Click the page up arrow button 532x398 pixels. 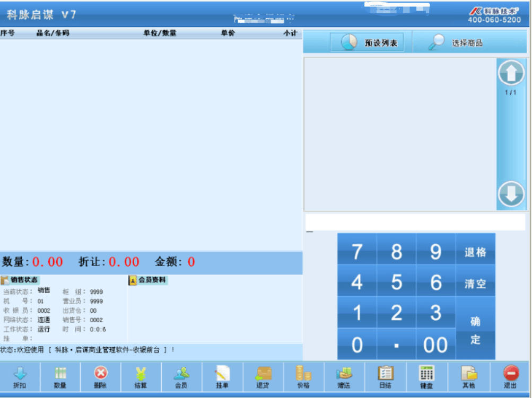pos(511,73)
